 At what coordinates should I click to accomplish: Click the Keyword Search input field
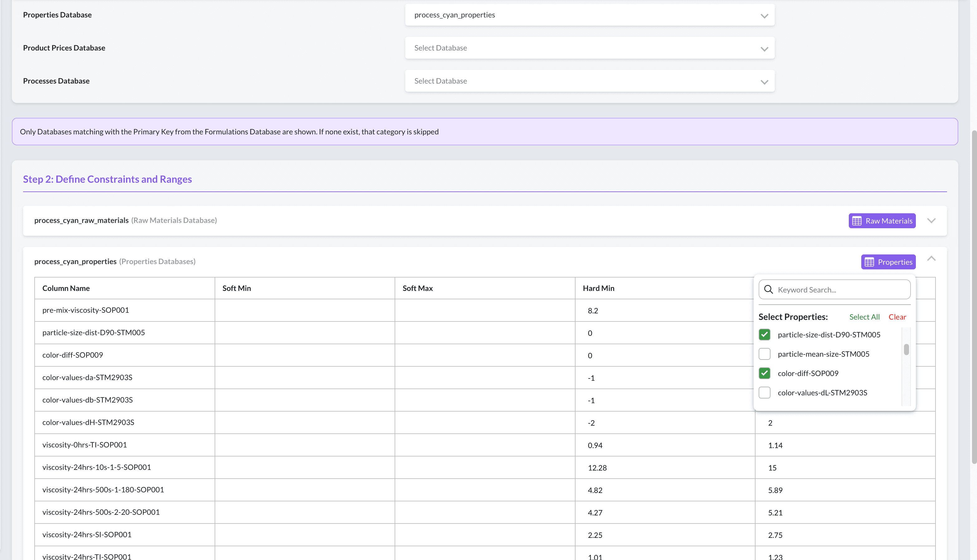(x=841, y=290)
